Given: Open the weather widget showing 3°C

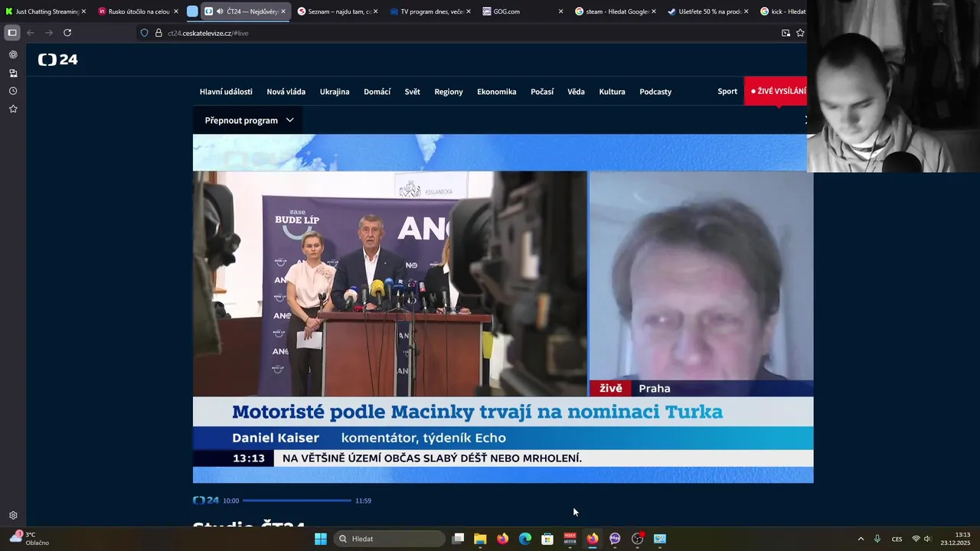Looking at the screenshot, I should point(29,539).
